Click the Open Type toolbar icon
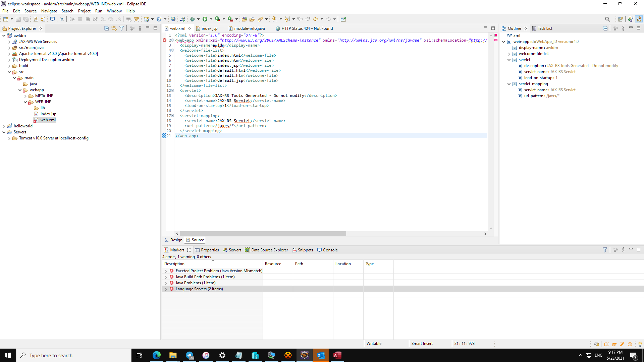 coord(245,19)
